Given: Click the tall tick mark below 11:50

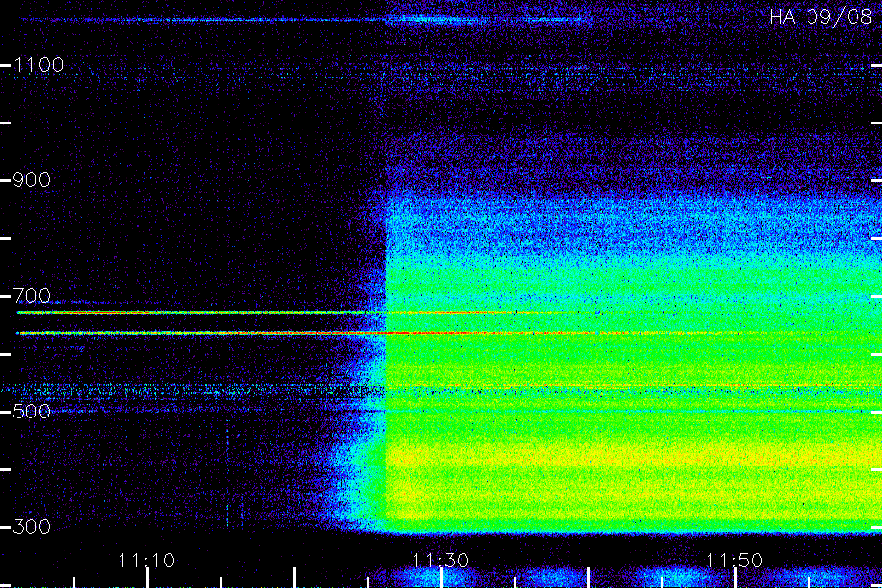Looking at the screenshot, I should tap(735, 578).
